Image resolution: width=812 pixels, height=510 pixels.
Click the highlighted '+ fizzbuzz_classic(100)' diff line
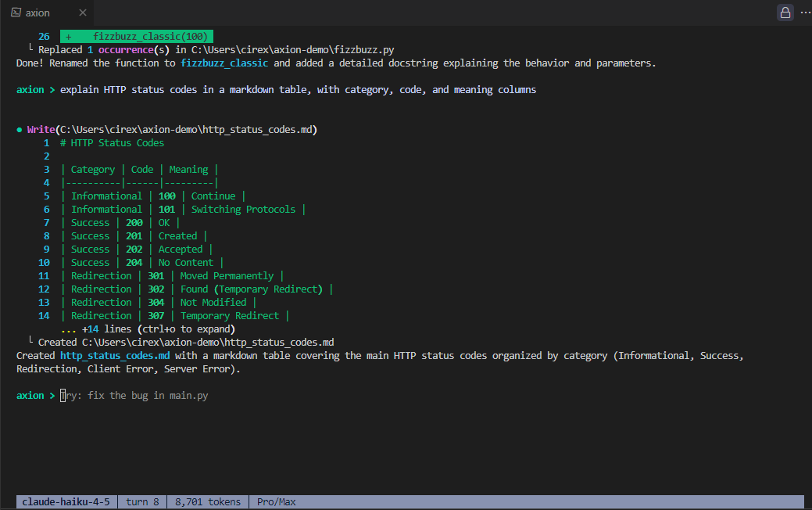pyautogui.click(x=137, y=36)
